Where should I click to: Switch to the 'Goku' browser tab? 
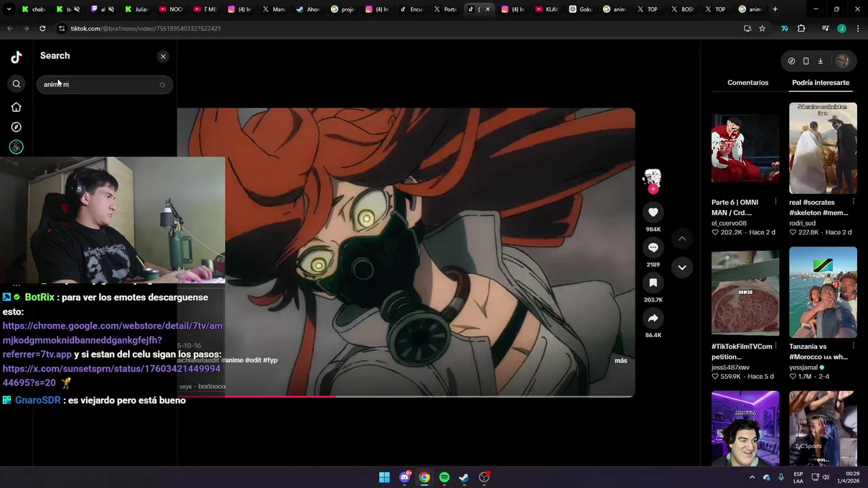coord(581,9)
